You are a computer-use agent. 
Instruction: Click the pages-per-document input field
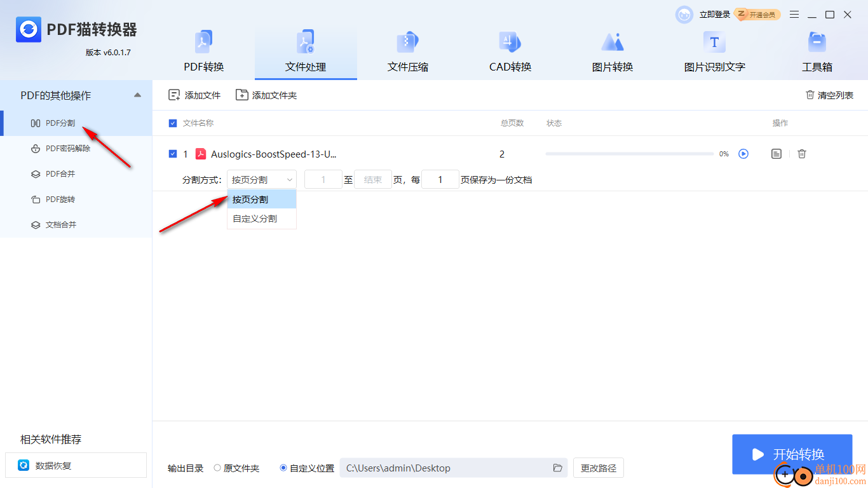pos(440,180)
